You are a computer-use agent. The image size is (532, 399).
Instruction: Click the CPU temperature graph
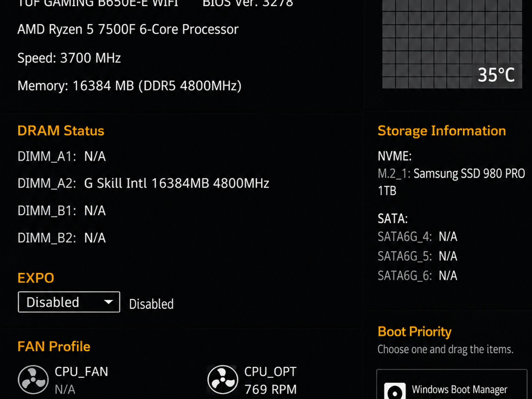(x=452, y=44)
